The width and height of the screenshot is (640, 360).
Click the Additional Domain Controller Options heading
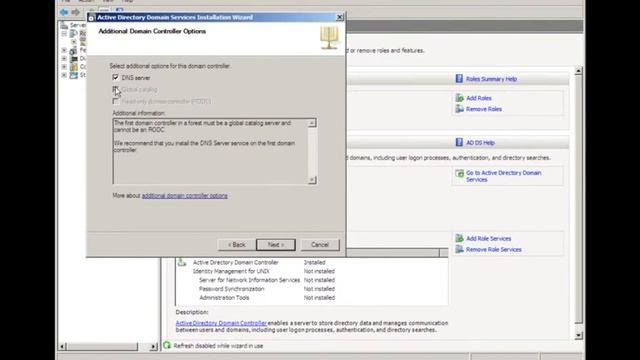click(x=152, y=31)
